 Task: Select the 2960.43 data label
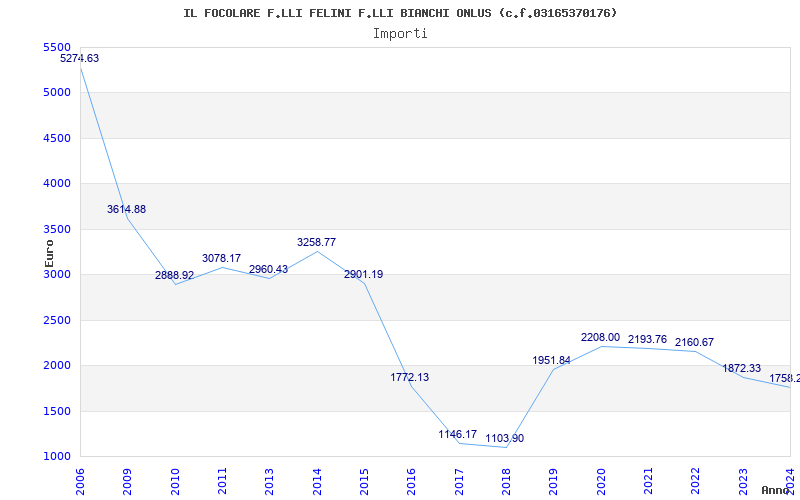tap(268, 269)
